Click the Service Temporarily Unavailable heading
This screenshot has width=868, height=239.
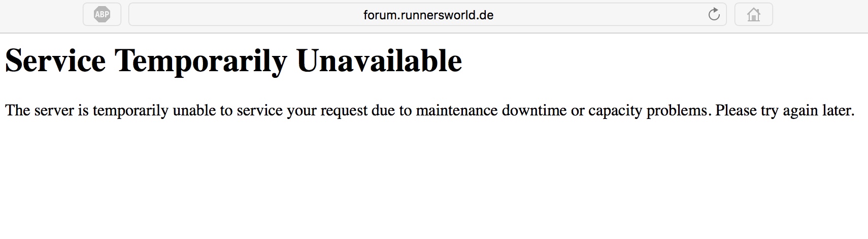pos(233,61)
